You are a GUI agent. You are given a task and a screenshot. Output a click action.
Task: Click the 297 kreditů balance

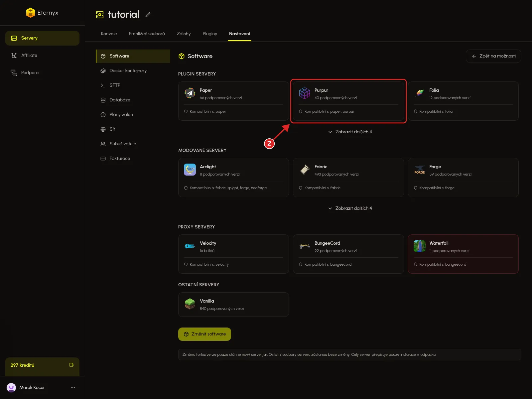pos(22,365)
